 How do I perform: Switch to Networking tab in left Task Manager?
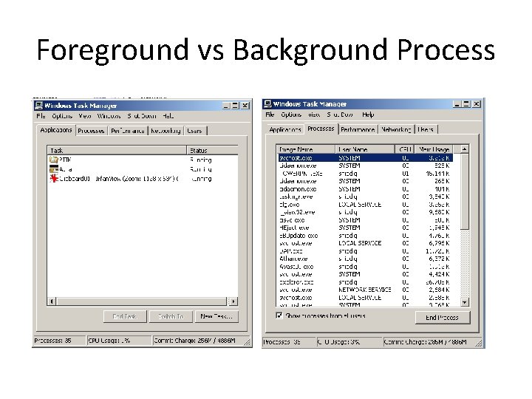coord(166,131)
